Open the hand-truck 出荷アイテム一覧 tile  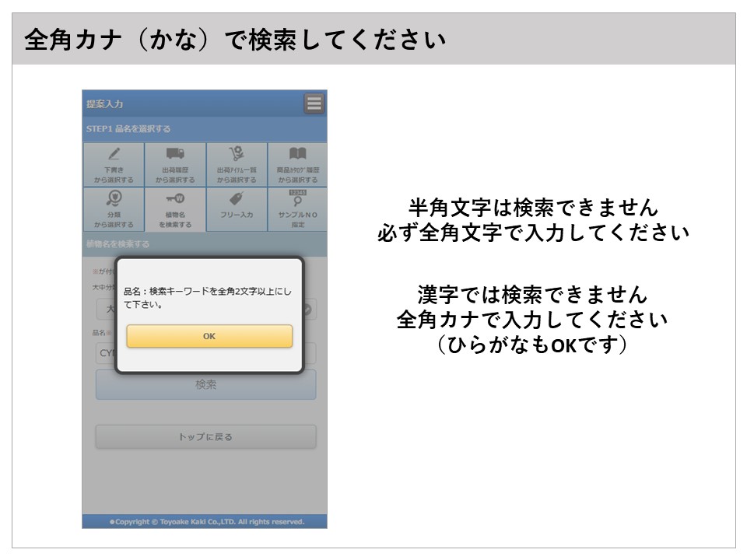tap(237, 164)
